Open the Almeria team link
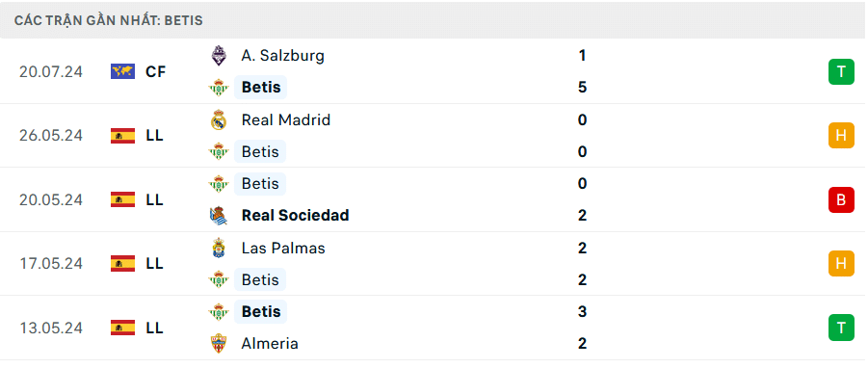Screen dimensions: 868x368 click(x=270, y=344)
